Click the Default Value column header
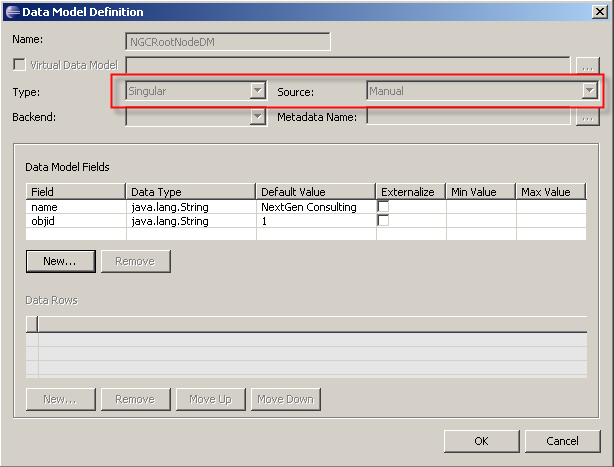 click(x=315, y=192)
